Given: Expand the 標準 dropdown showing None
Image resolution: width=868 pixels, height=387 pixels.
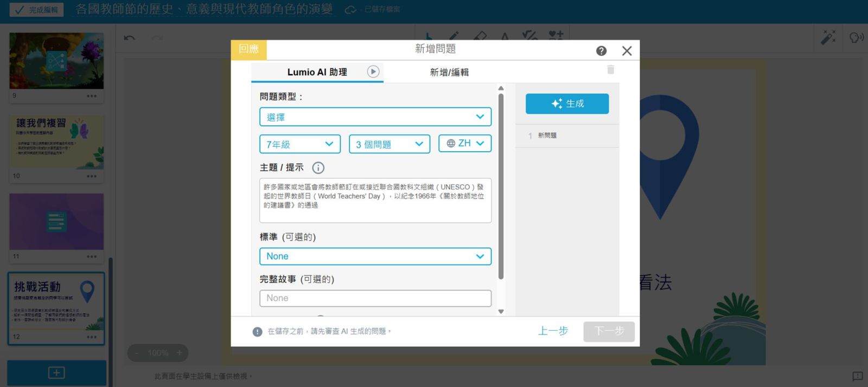Looking at the screenshot, I should point(375,256).
